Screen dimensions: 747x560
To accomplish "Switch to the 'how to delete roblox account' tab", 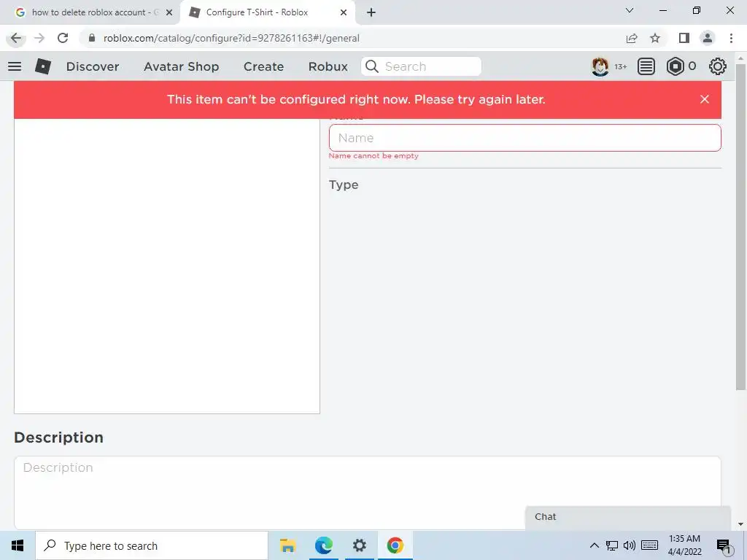I will pos(89,12).
